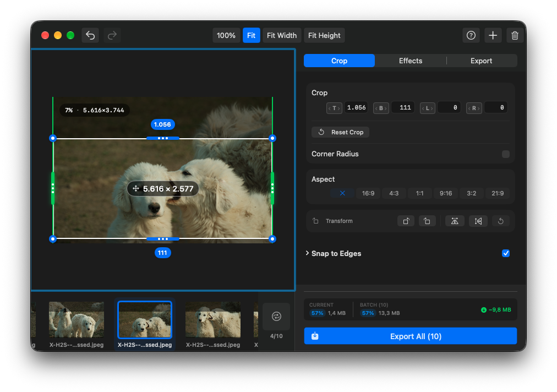Click the bottom crop B stepper
This screenshot has width=557, height=392.
[x=381, y=108]
